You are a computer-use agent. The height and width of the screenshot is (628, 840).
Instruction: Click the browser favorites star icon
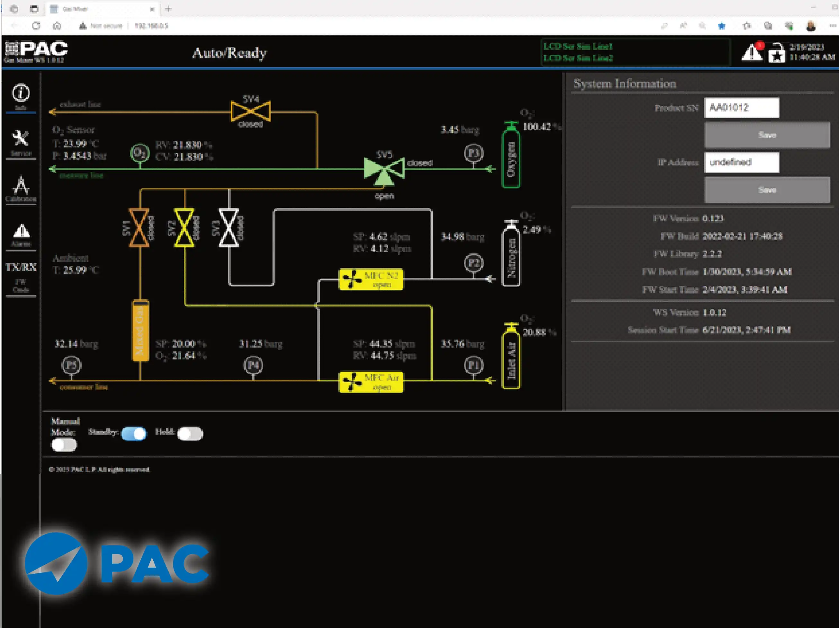pyautogui.click(x=721, y=26)
